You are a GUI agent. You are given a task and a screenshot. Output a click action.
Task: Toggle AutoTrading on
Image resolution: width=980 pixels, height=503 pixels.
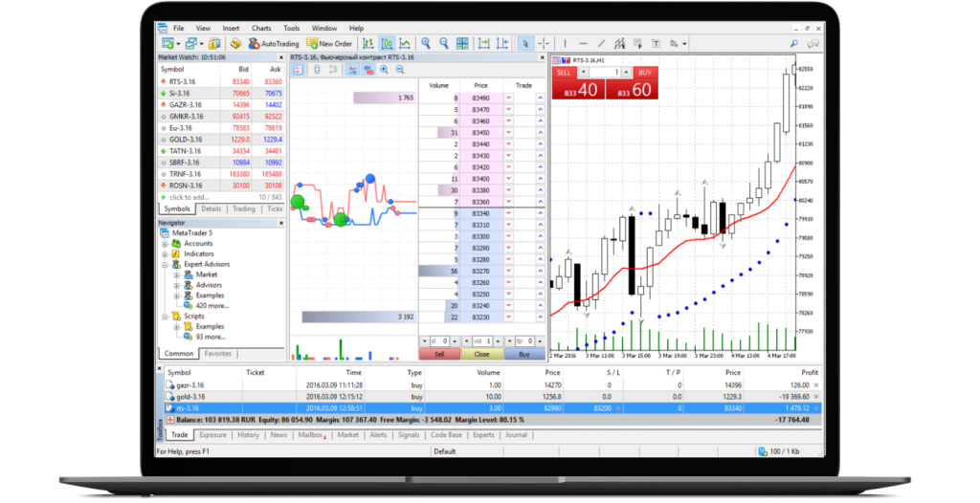(273, 44)
